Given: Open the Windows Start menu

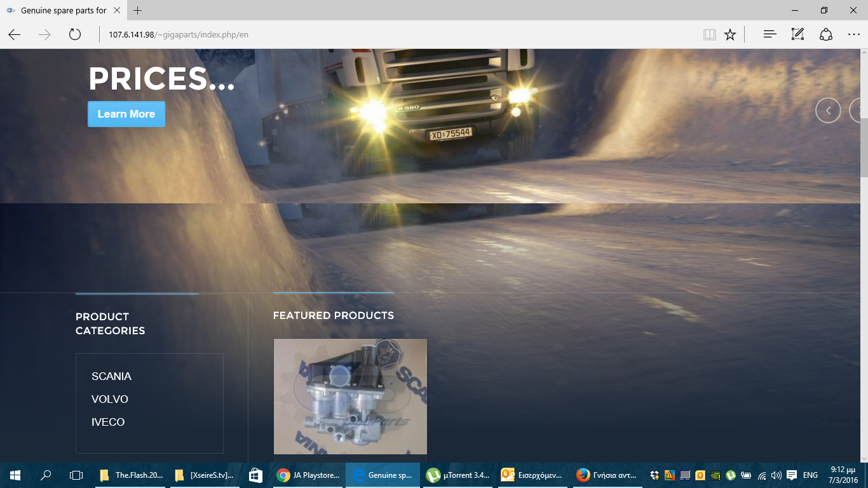Looking at the screenshot, I should click(15, 475).
